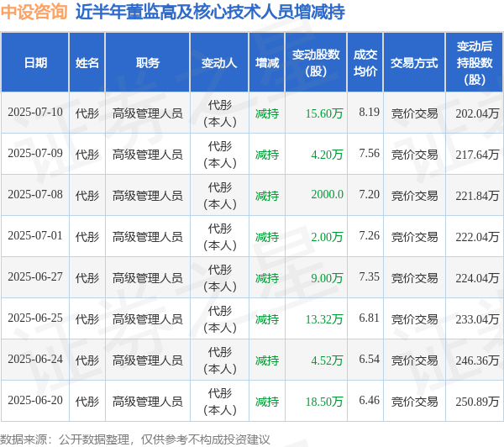Click the 增减 column header

point(267,62)
